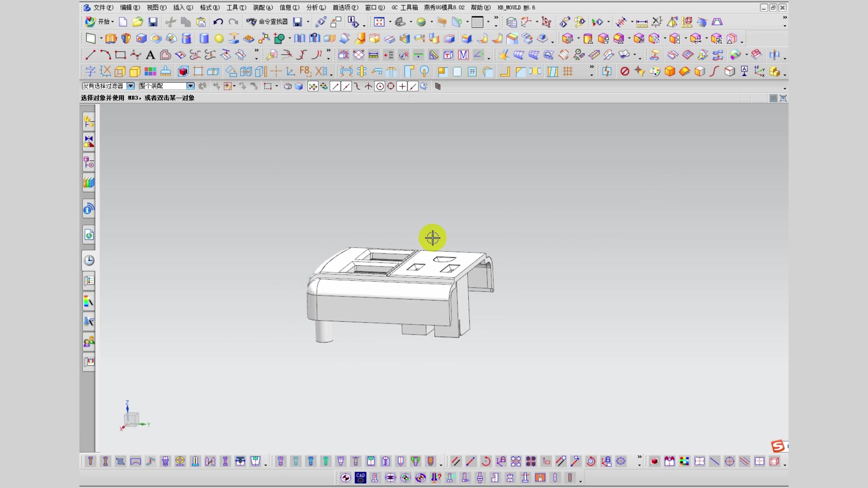Expand the 开始 Start dropdown arrow

coord(113,22)
